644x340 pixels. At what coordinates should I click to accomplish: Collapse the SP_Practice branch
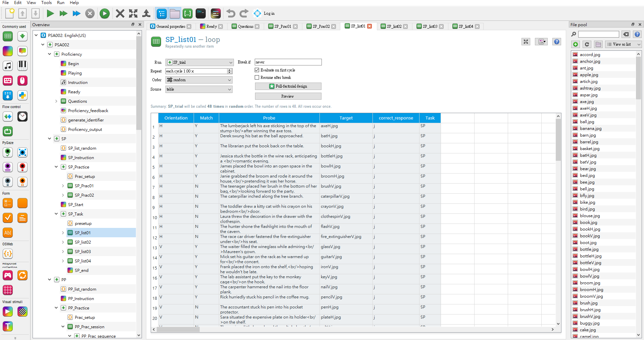[x=56, y=167]
